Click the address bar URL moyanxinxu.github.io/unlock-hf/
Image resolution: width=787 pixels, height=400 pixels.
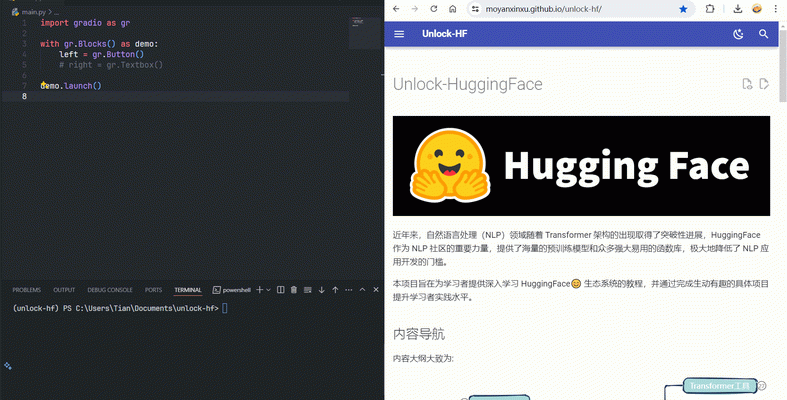click(544, 9)
